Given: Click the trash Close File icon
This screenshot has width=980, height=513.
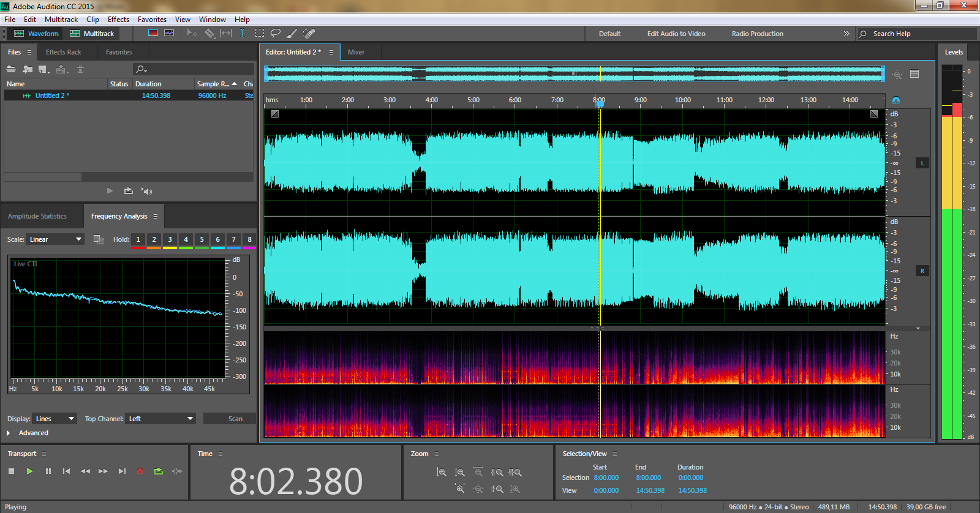Looking at the screenshot, I should [80, 69].
